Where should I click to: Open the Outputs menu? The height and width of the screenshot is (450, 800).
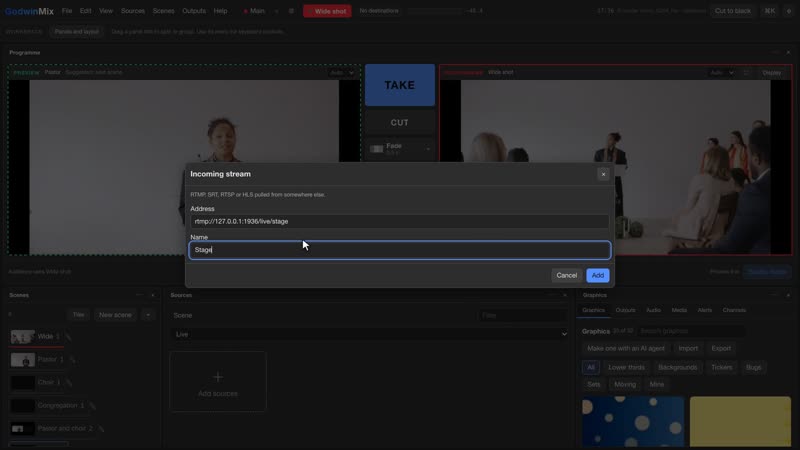194,11
